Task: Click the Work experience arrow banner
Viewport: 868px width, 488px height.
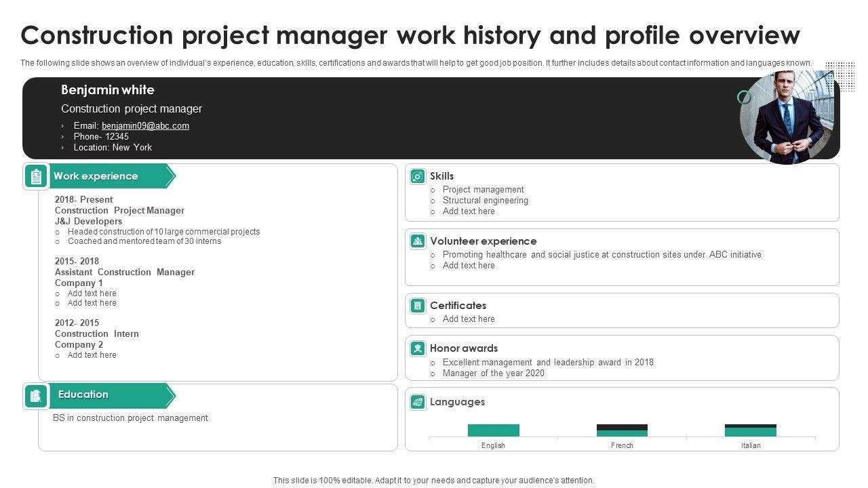Action: coord(108,176)
